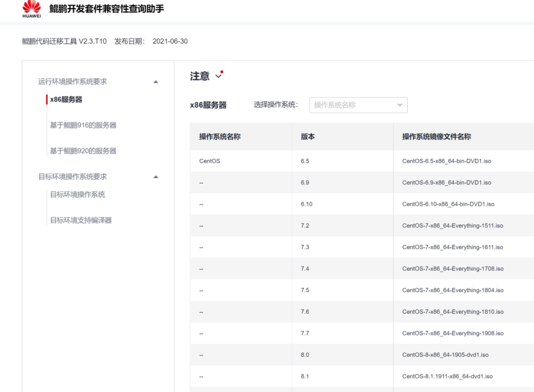The image size is (534, 392).
Task: Click the 鲲鹏开发套件兼容性查询助手 title
Action: point(106,9)
